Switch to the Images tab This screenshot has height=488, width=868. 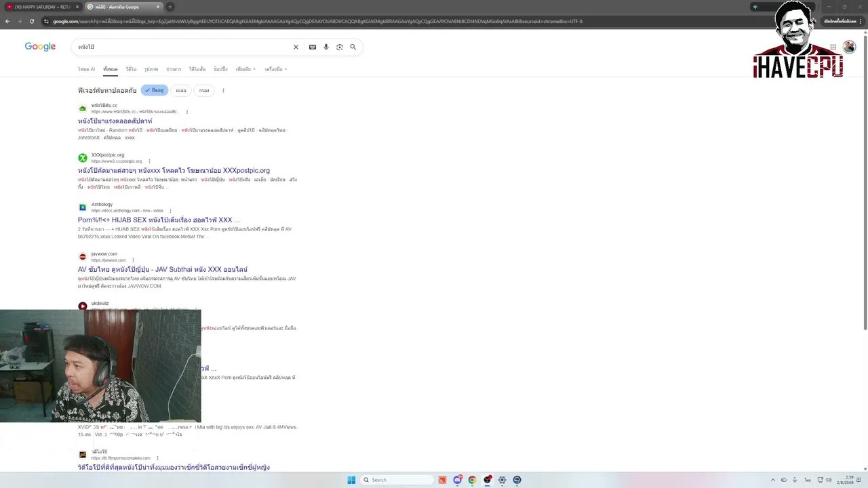coord(151,69)
